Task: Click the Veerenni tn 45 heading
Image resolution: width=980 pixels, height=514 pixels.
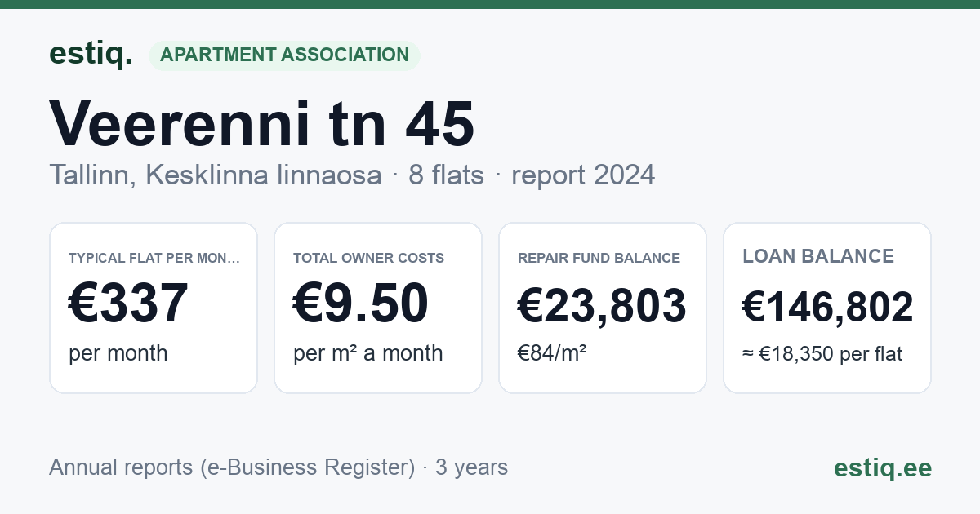Action: click(262, 123)
